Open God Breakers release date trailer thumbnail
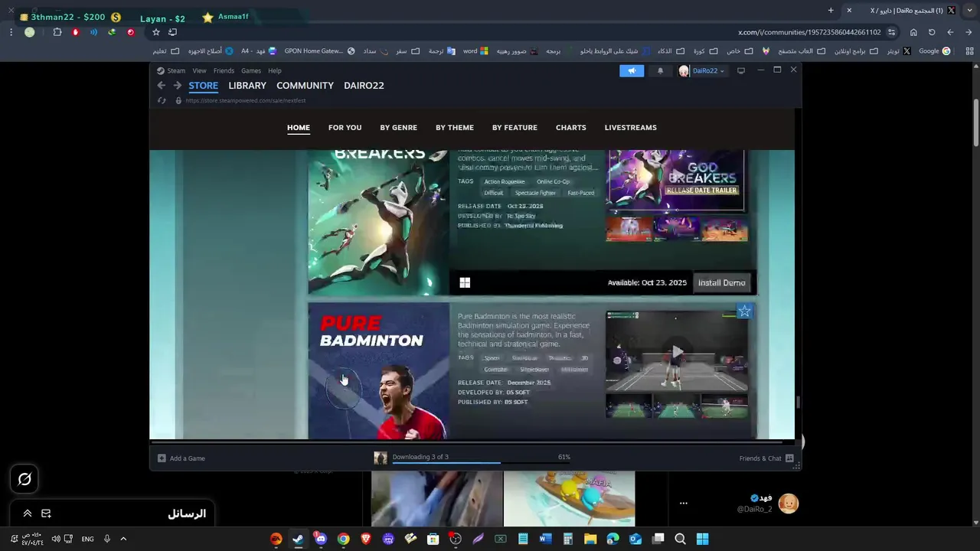This screenshot has height=551, width=980. 675,180
